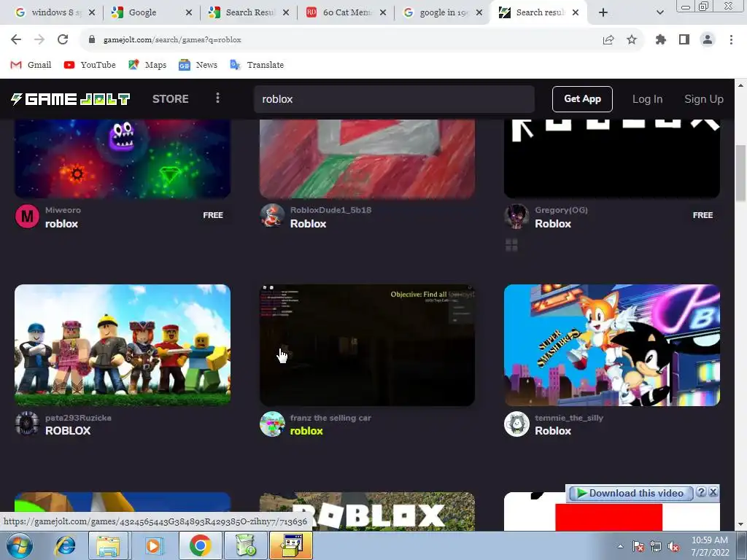747x560 pixels.
Task: Open help on Download this video bar
Action: tap(701, 492)
